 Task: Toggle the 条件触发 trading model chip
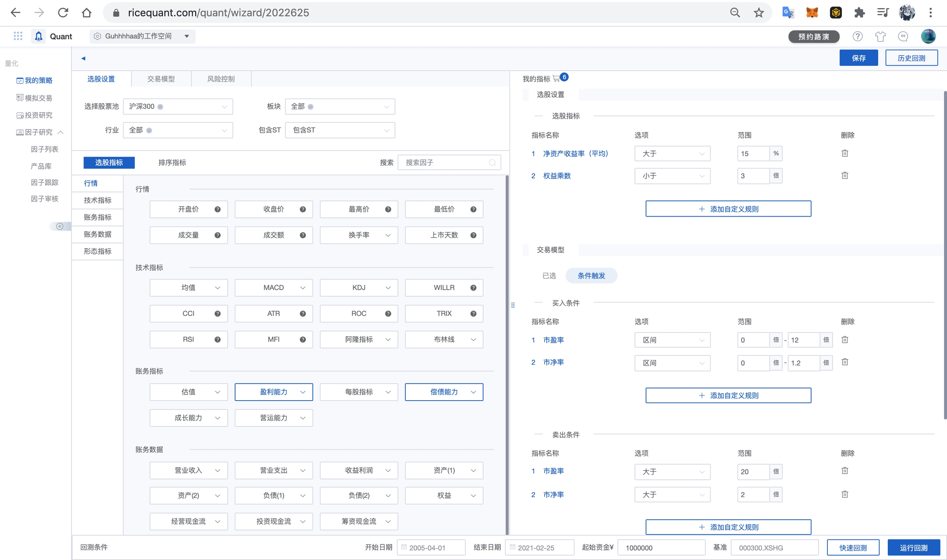coord(591,276)
